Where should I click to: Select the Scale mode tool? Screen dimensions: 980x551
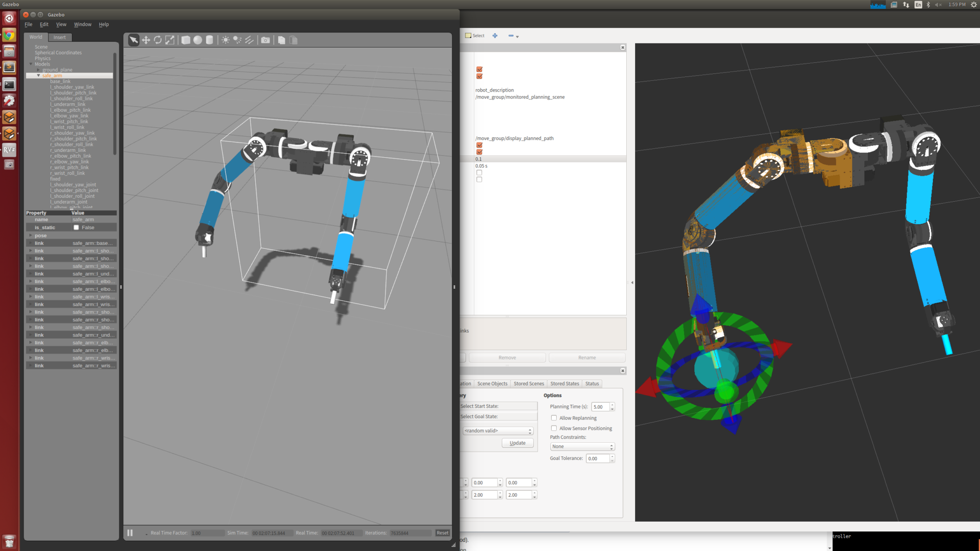pos(170,40)
